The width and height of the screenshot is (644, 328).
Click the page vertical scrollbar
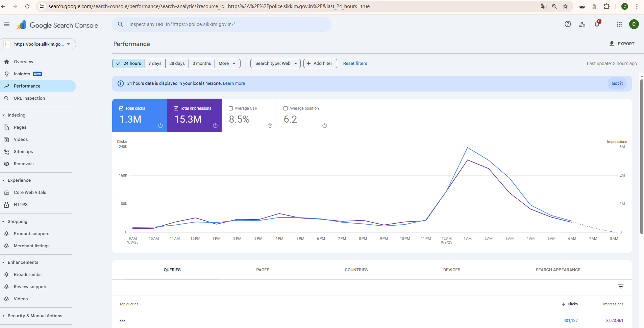(x=641, y=155)
